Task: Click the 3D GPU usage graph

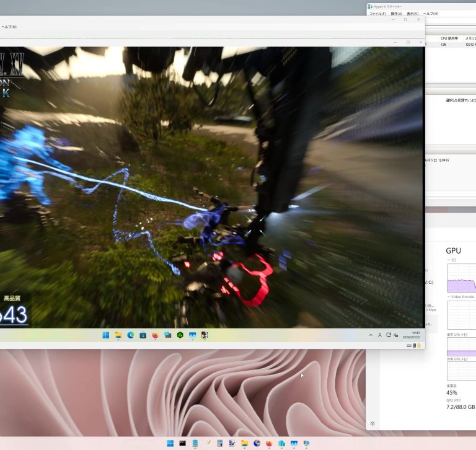Action: tap(462, 278)
